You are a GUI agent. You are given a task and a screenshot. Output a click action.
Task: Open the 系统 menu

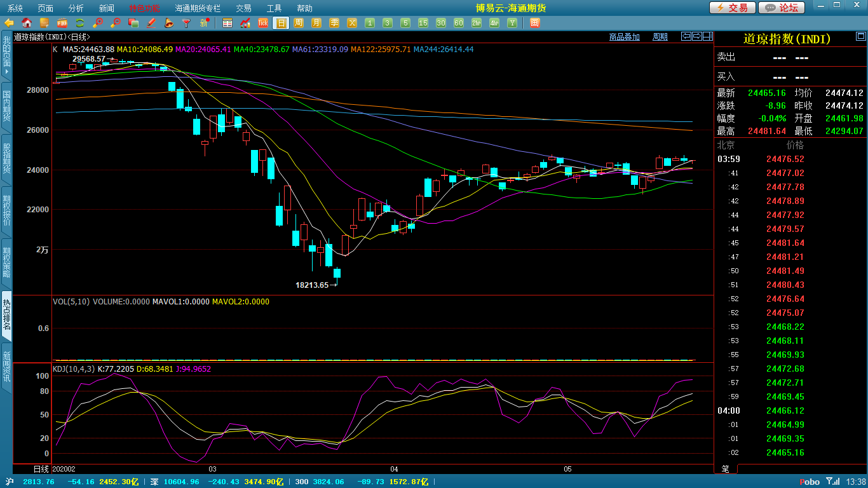pyautogui.click(x=15, y=8)
